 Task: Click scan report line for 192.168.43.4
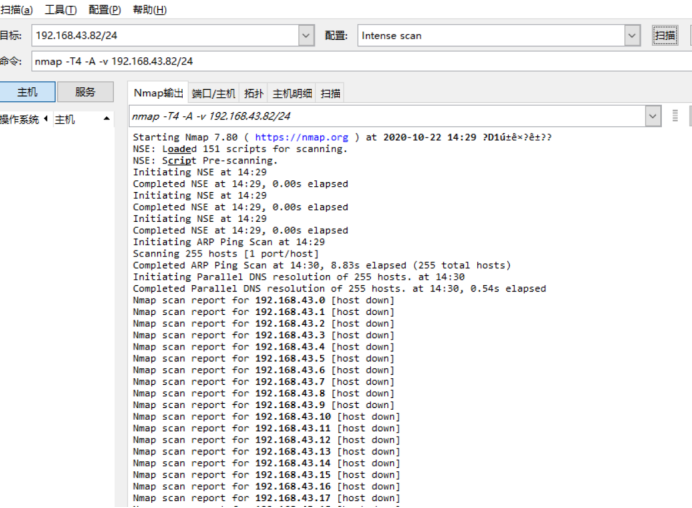(x=263, y=347)
